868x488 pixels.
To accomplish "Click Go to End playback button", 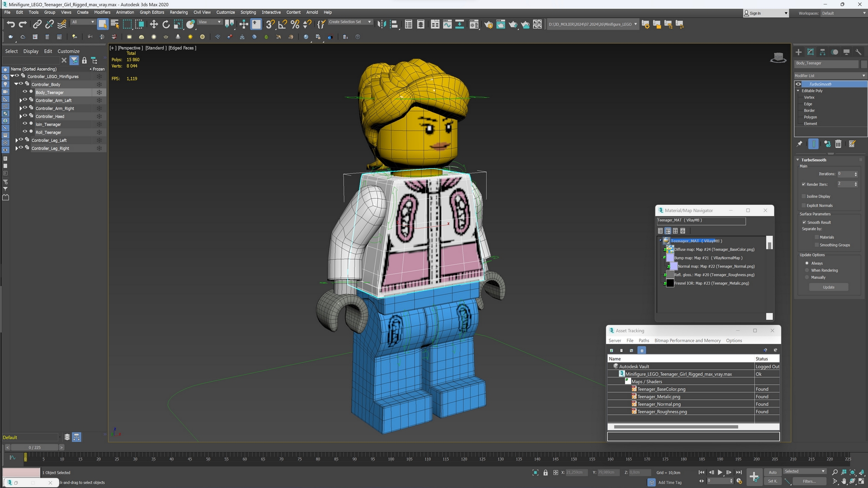I will (739, 472).
